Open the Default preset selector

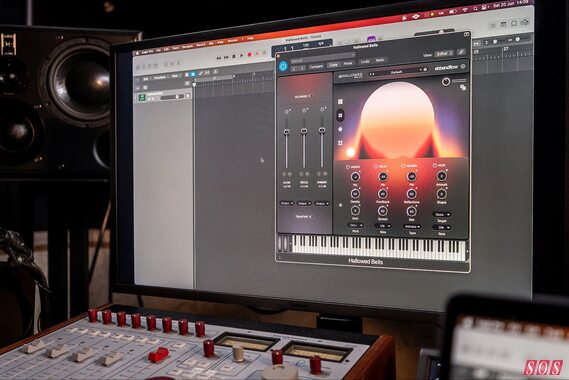pyautogui.click(x=396, y=72)
